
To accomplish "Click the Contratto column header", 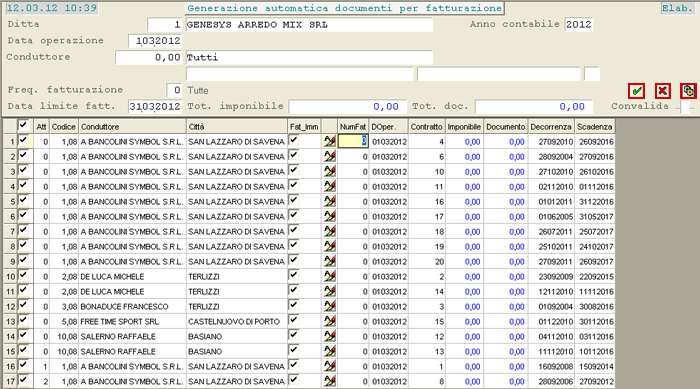I will click(x=426, y=127).
